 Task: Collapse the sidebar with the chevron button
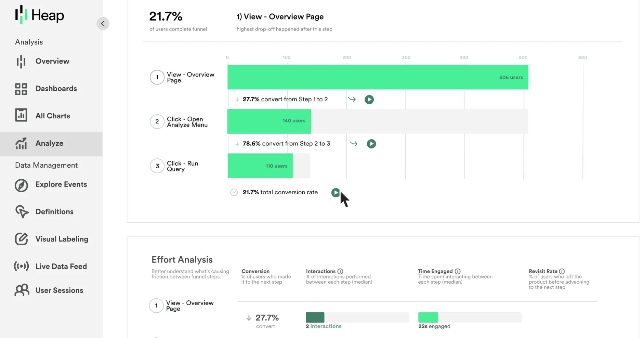pyautogui.click(x=103, y=24)
